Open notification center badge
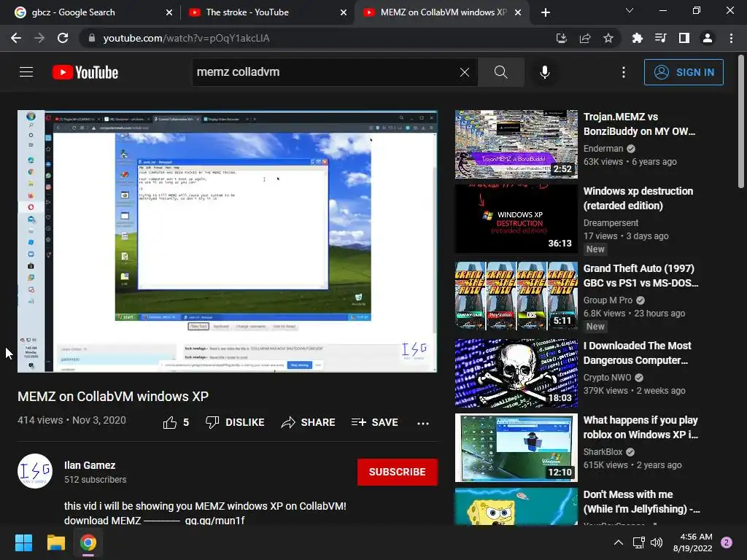 point(727,542)
